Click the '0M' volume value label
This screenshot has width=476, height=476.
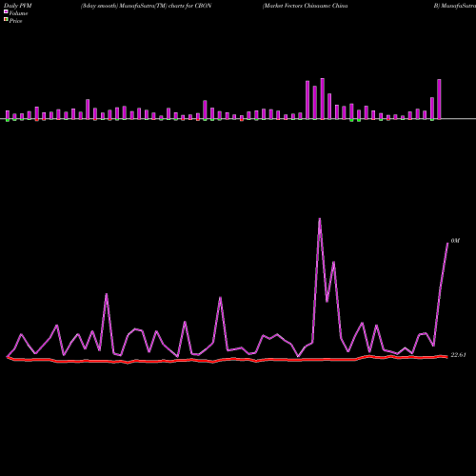tap(455, 241)
